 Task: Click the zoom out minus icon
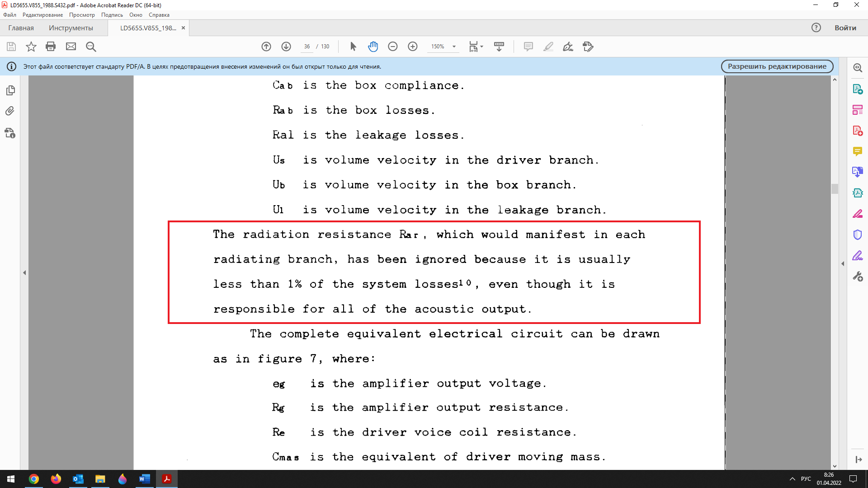click(x=393, y=47)
